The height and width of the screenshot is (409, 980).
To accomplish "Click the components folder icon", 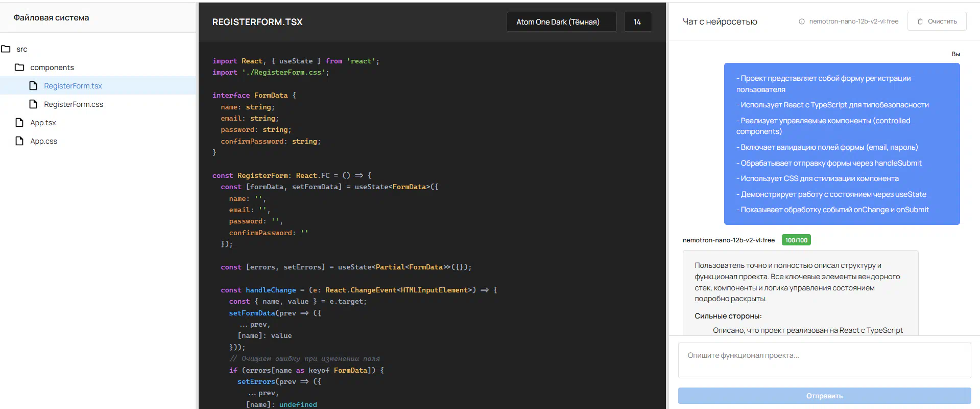I will [x=19, y=67].
